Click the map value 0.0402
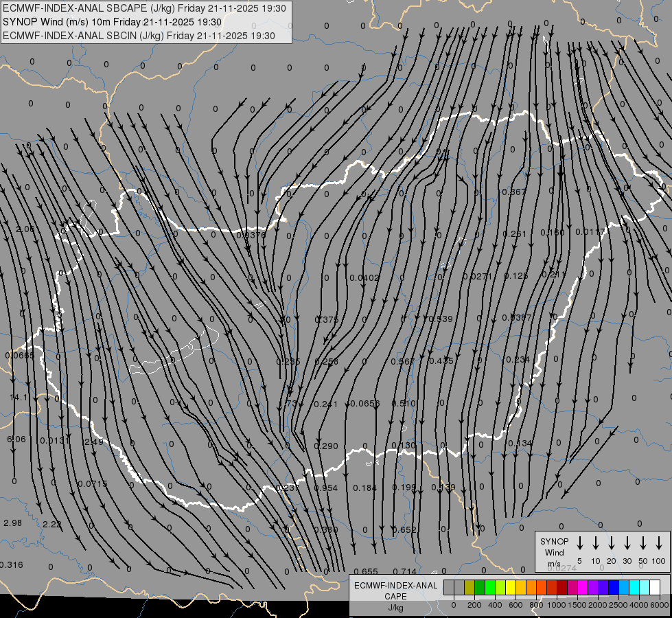 pos(364,278)
